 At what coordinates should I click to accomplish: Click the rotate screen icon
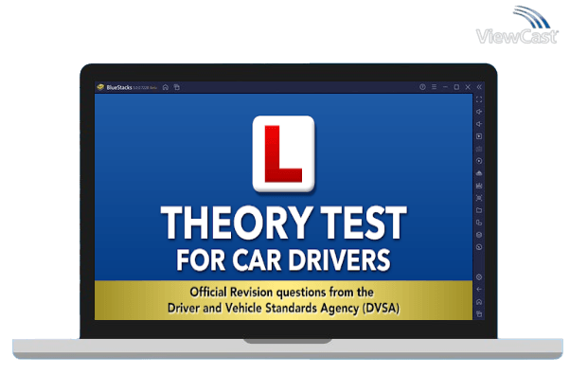[479, 223]
